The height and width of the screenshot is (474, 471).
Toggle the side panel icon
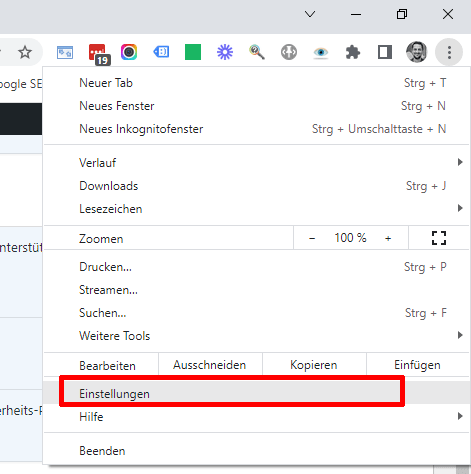(x=384, y=52)
